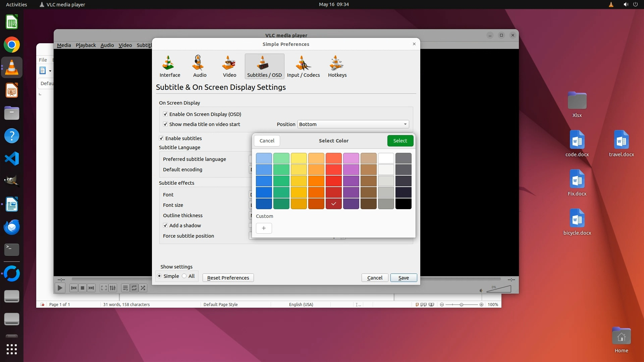Screen dimensions: 644x362
Task: Add a custom color with plus button
Action: (264, 228)
